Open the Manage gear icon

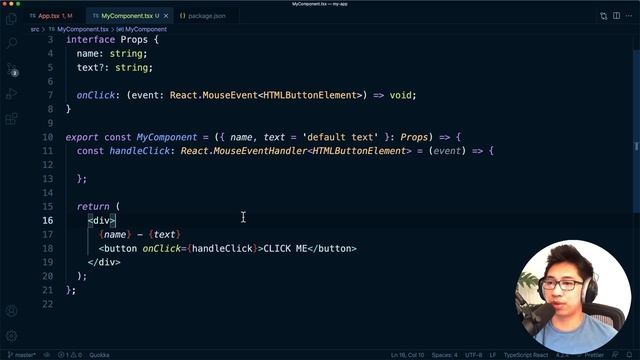[x=11, y=336]
